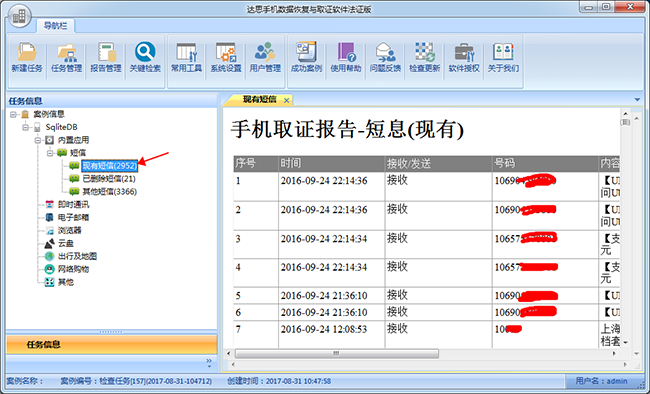Select the SqliteDB device node
This screenshot has height=394, width=650.
tap(61, 127)
